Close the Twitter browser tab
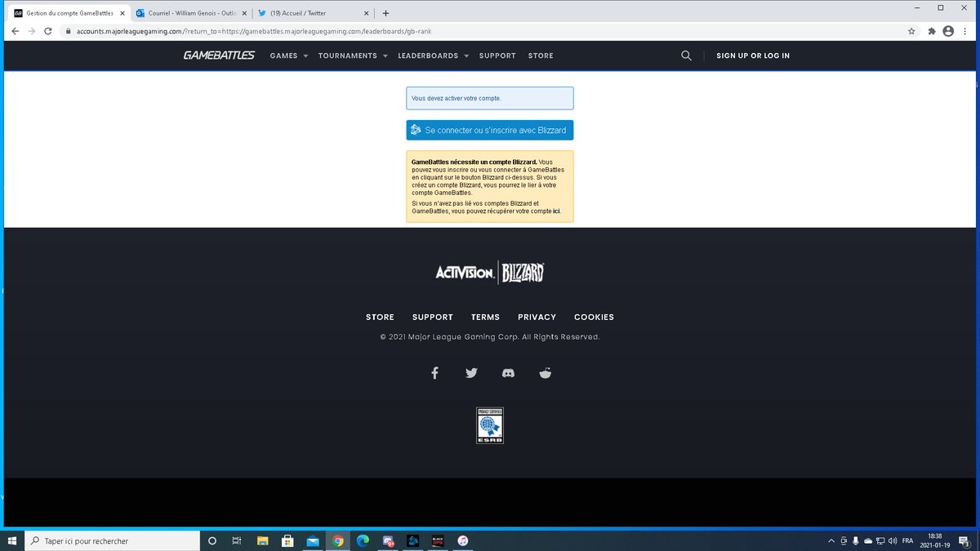980x551 pixels. pos(365,13)
